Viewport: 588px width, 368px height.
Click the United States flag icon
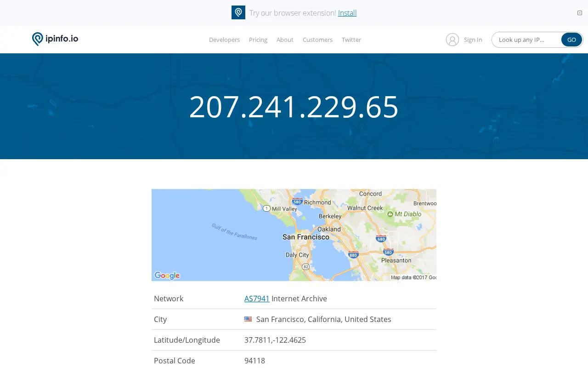pos(248,319)
